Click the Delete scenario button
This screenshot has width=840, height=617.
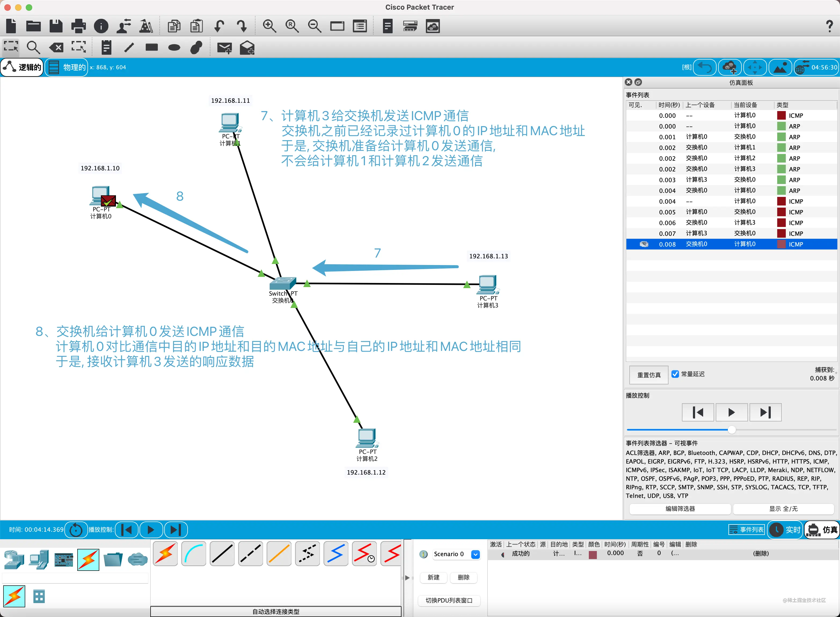[x=463, y=577]
